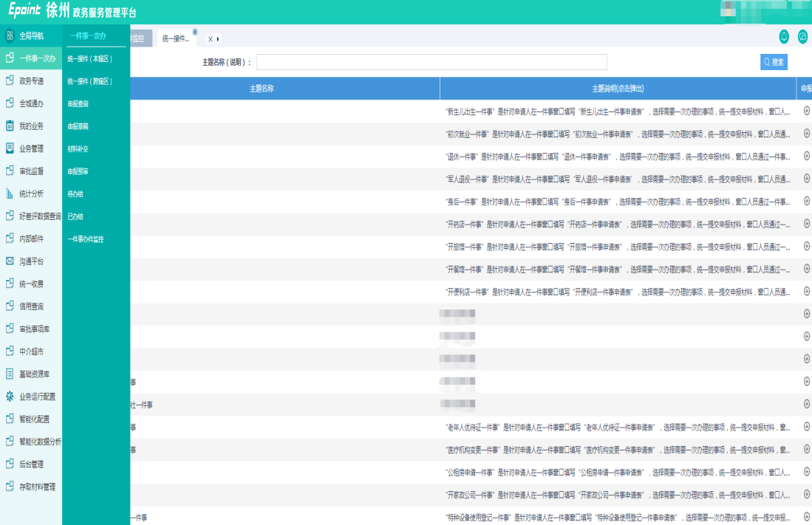
Task: Click the plus icon for 新生儿出生一件事 row
Action: (806, 111)
